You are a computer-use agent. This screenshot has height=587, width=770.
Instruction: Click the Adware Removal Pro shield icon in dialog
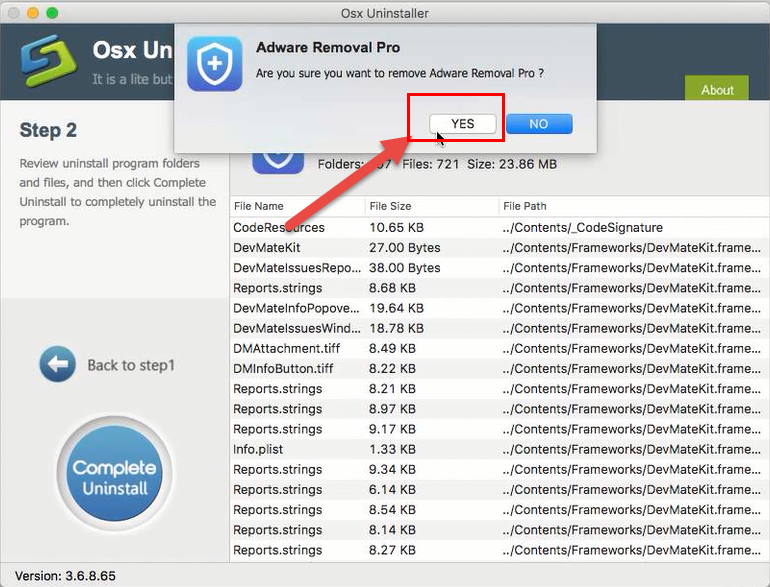pos(215,64)
